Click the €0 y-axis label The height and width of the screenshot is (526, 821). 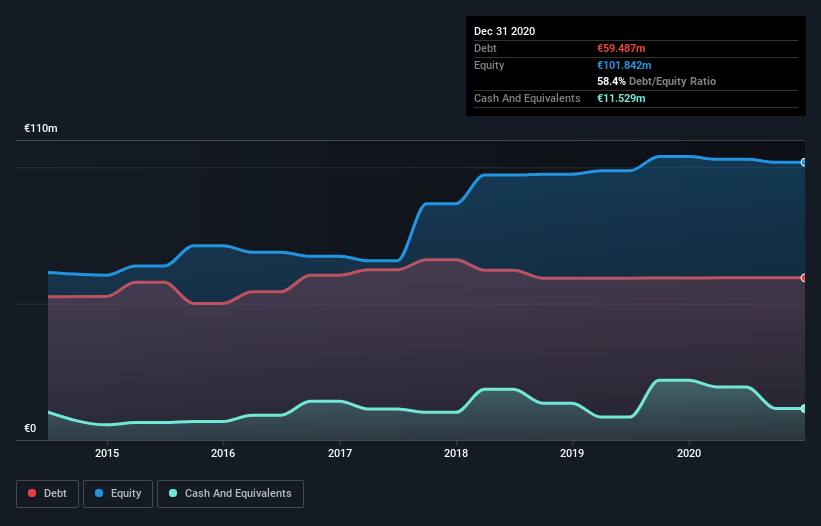pyautogui.click(x=30, y=428)
